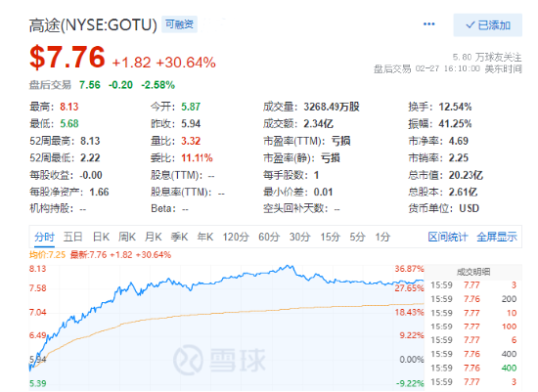Select the trade row with volume 100
Image resolution: width=538 pixels, height=392 pixels.
(473, 327)
